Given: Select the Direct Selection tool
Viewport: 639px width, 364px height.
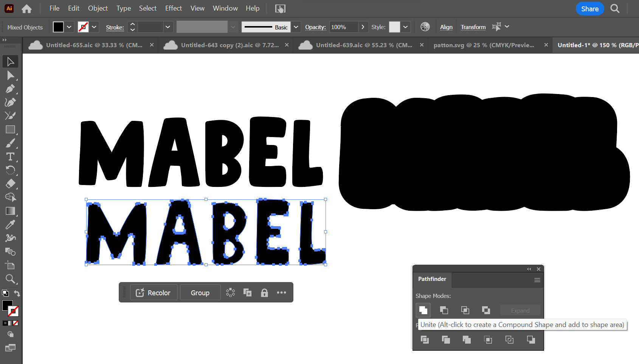Looking at the screenshot, I should 10,76.
